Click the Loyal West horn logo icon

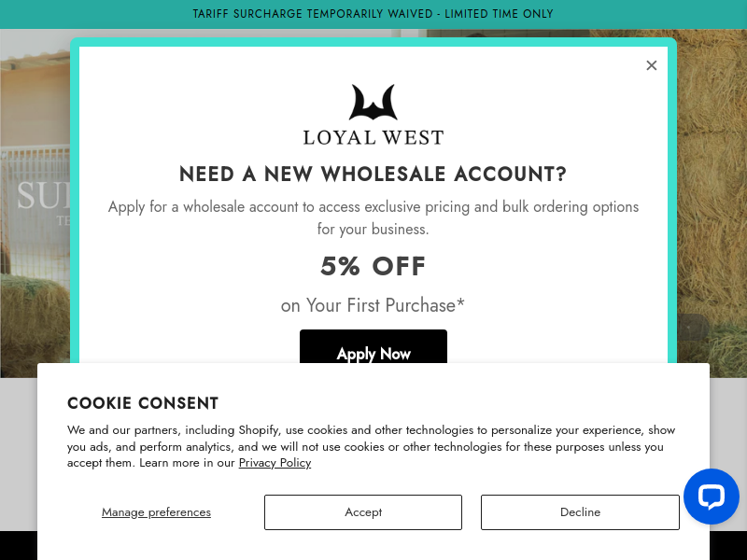[x=373, y=103]
